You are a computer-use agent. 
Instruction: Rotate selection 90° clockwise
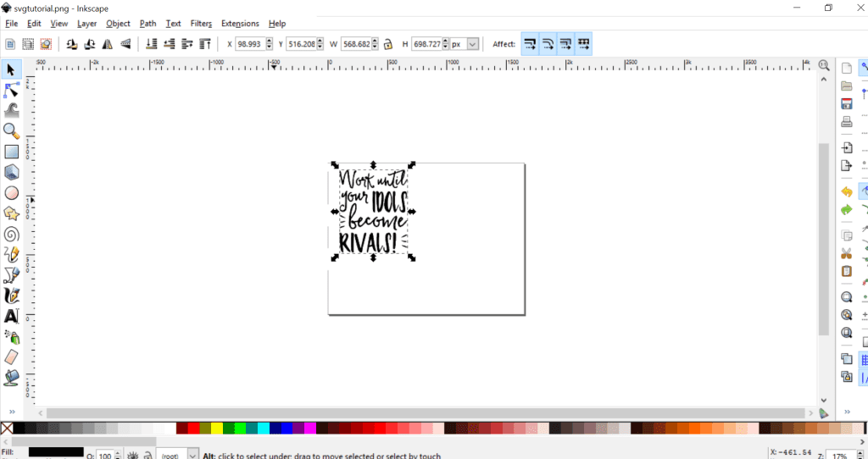[90, 44]
